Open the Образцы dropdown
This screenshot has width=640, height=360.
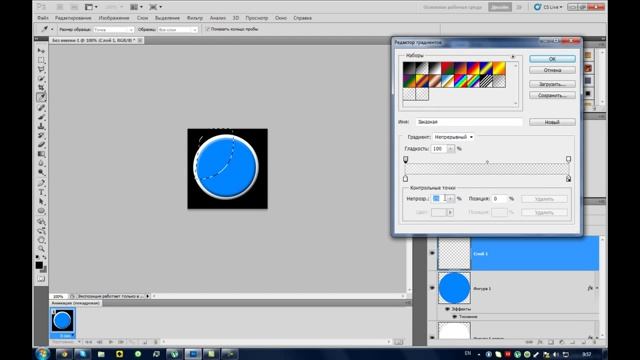178,29
